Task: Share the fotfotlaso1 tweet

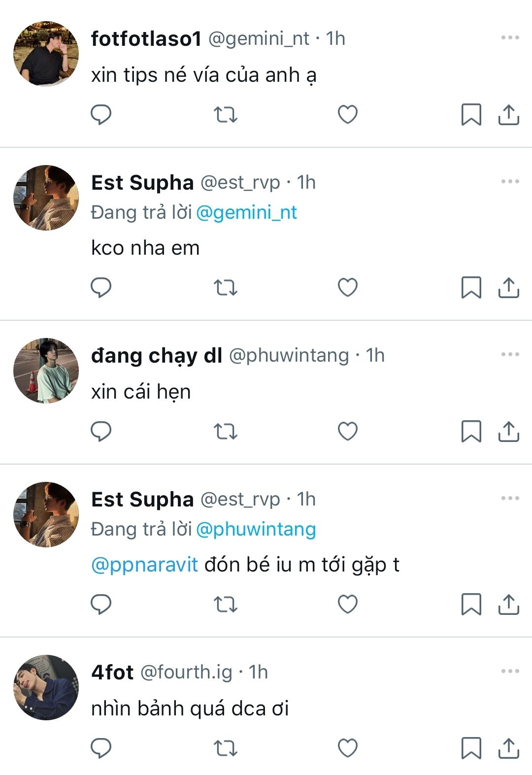Action: [x=508, y=115]
